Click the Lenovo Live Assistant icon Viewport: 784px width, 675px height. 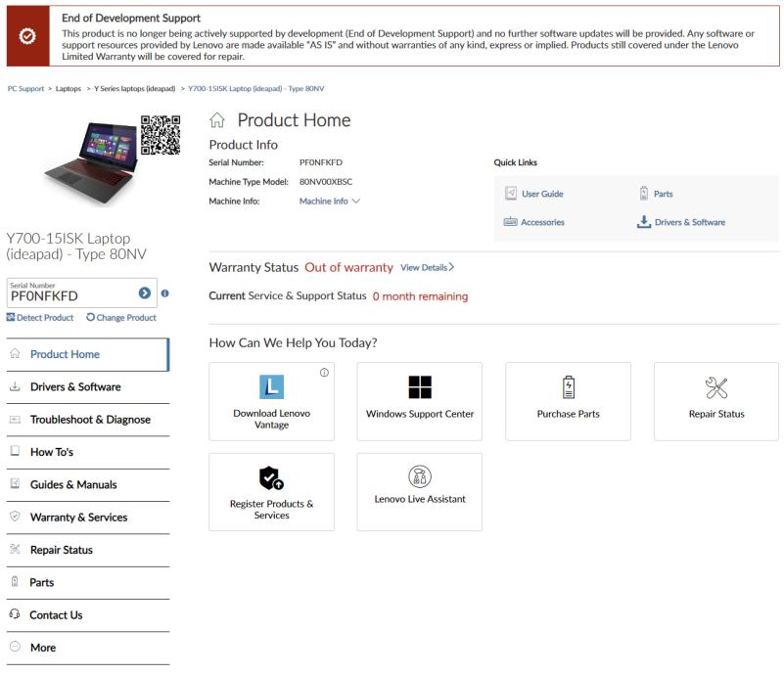point(420,475)
